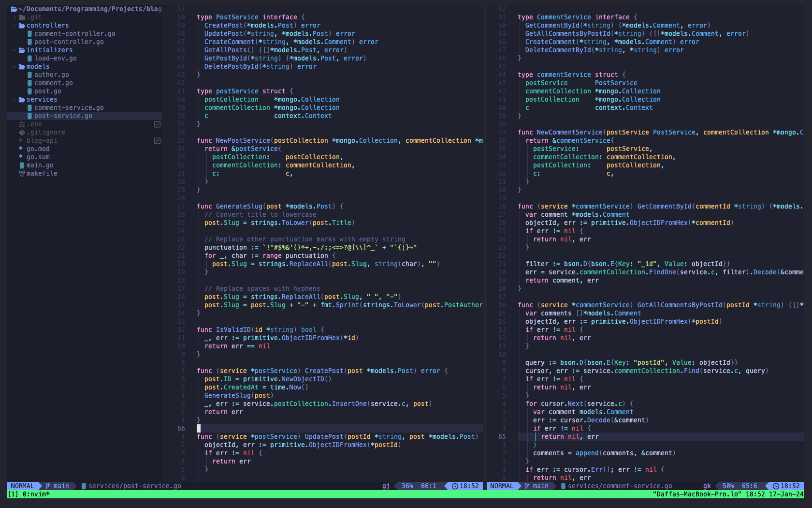Click the 36% scroll progress indicator
Screen dimensions: 812x508
(406, 486)
